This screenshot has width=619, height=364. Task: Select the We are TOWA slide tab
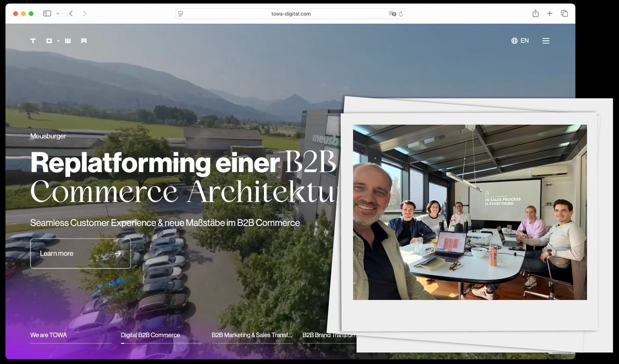point(49,335)
